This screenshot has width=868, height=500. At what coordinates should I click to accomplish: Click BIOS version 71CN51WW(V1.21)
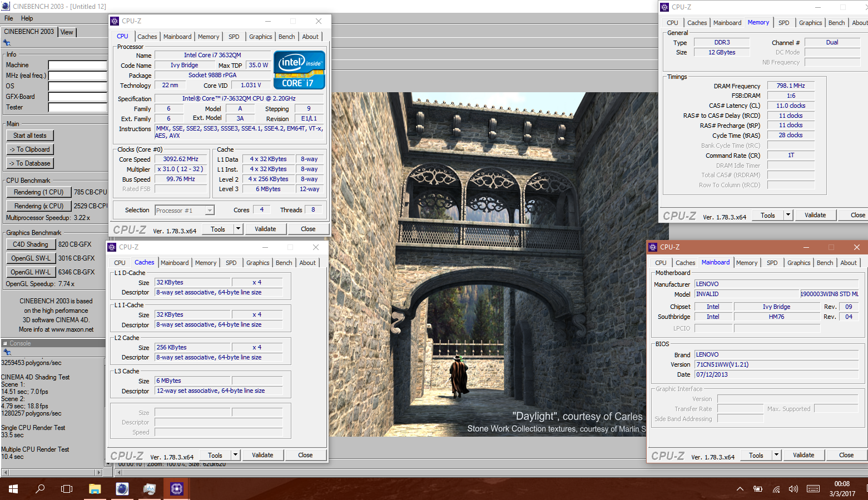776,364
